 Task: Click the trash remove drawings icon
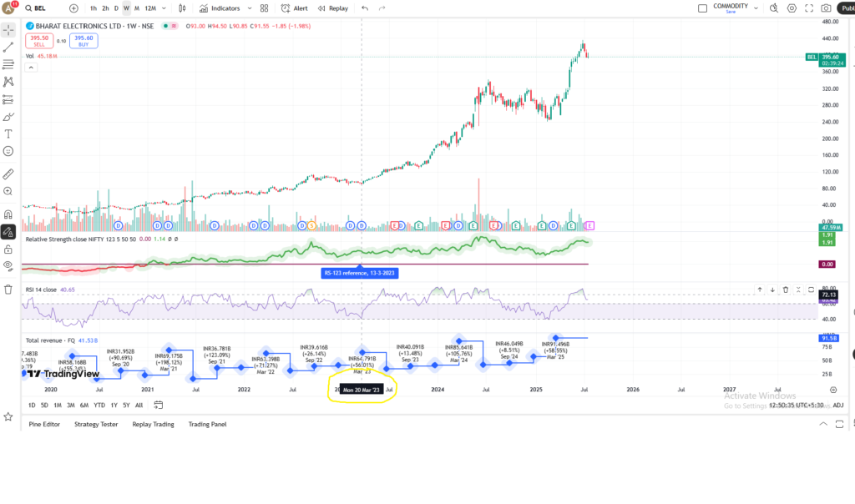[8, 290]
